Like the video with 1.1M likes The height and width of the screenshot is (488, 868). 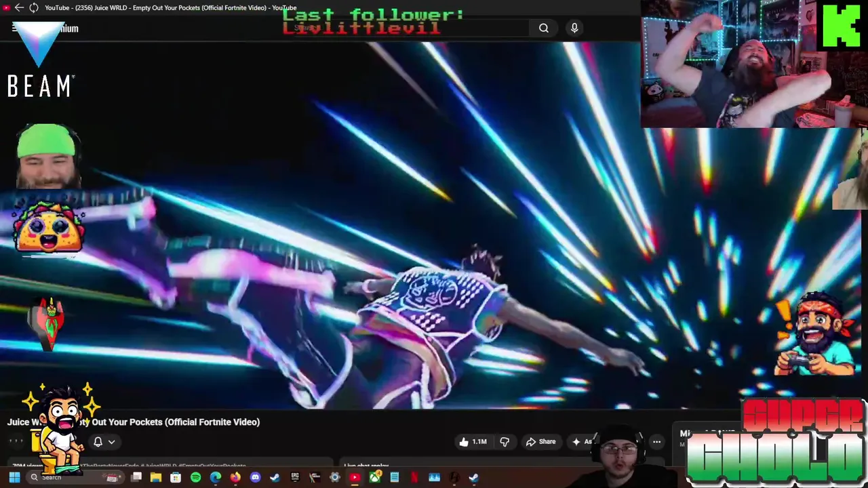pos(473,442)
